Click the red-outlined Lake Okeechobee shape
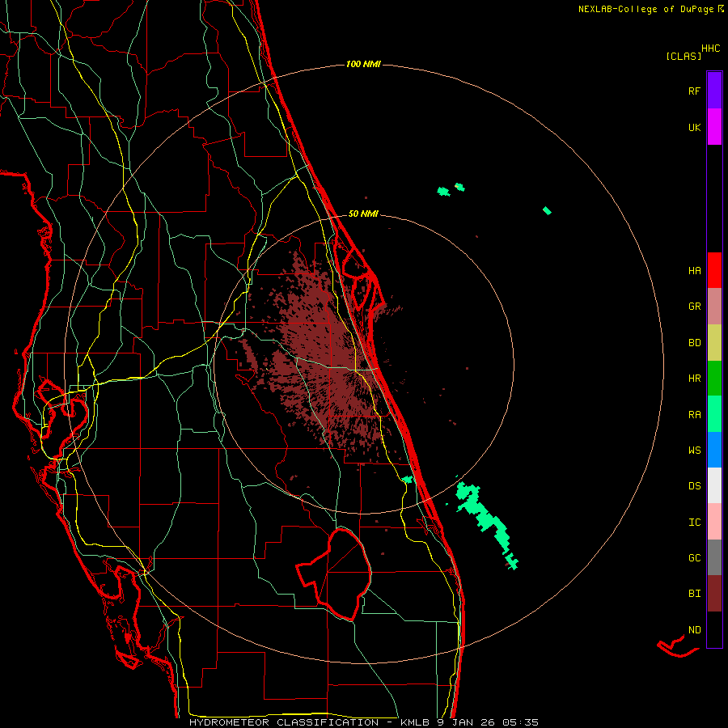 (334, 574)
